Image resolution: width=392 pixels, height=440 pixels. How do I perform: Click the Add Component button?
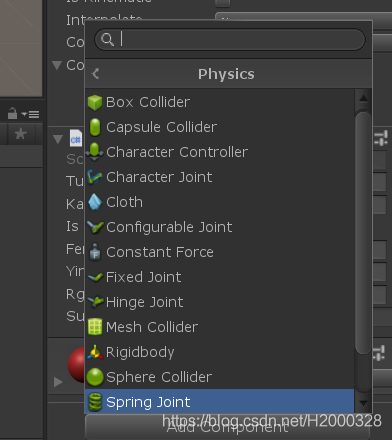coord(227,428)
